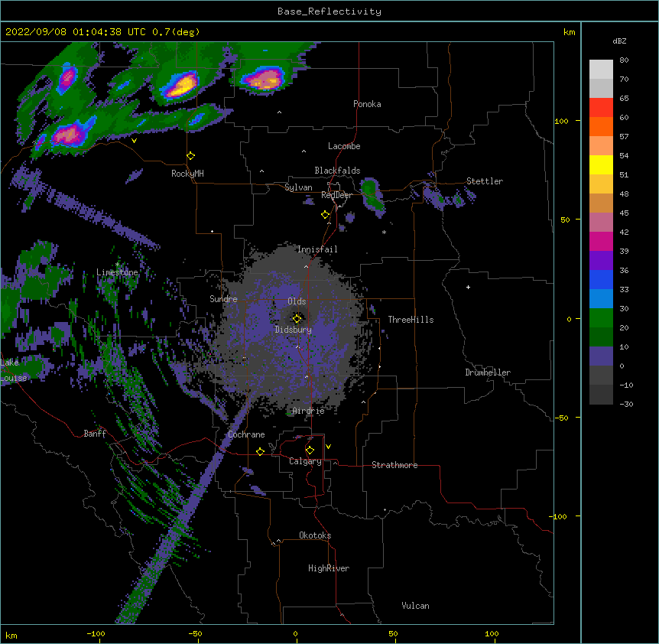
Task: Click the Airdrie town label
Action: 309,411
